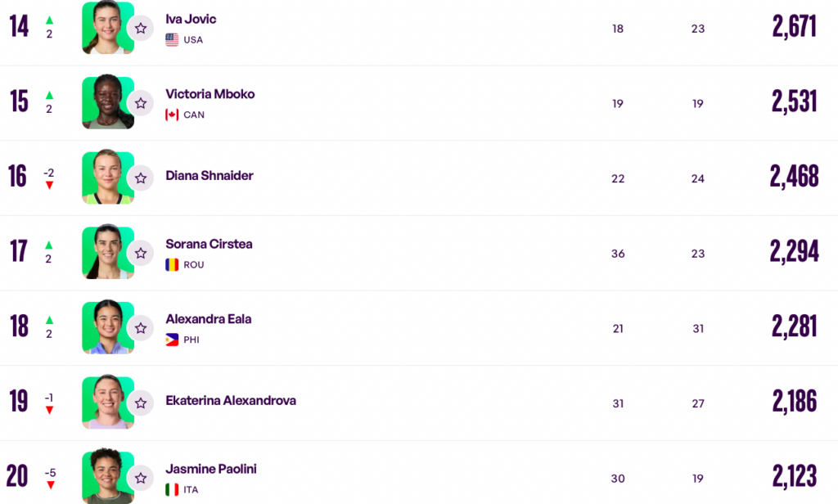Click Alexandra Eala's headshot photo
This screenshot has width=838, height=504.
(108, 327)
